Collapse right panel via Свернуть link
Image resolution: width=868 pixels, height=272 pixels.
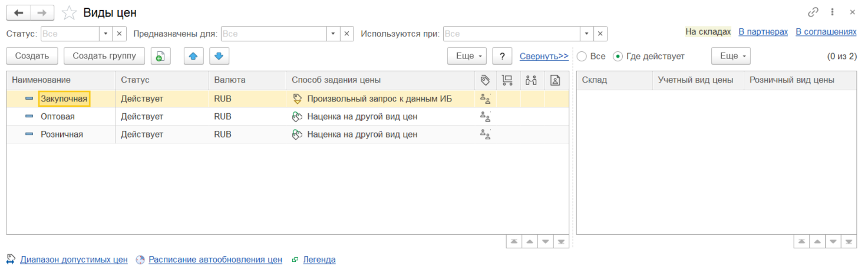(543, 56)
